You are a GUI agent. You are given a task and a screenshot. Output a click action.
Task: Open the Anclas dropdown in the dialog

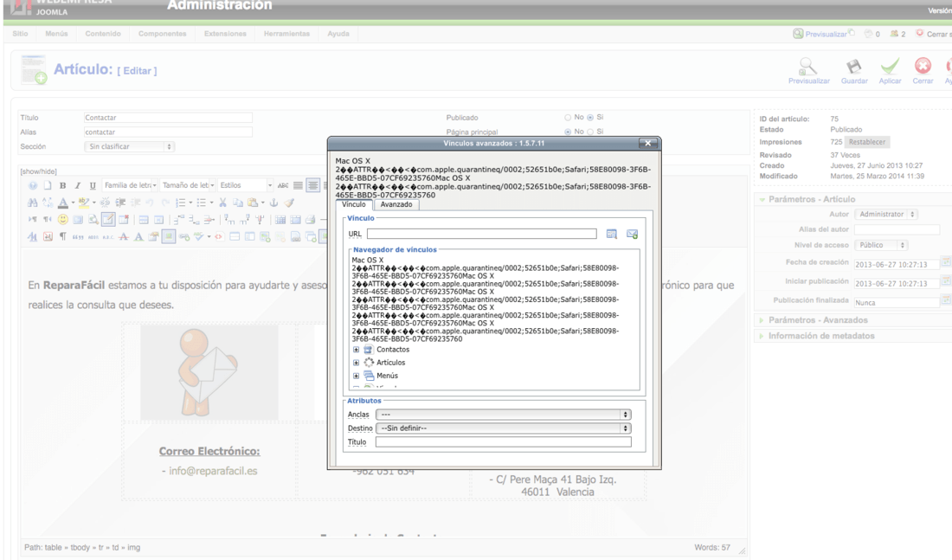(504, 415)
